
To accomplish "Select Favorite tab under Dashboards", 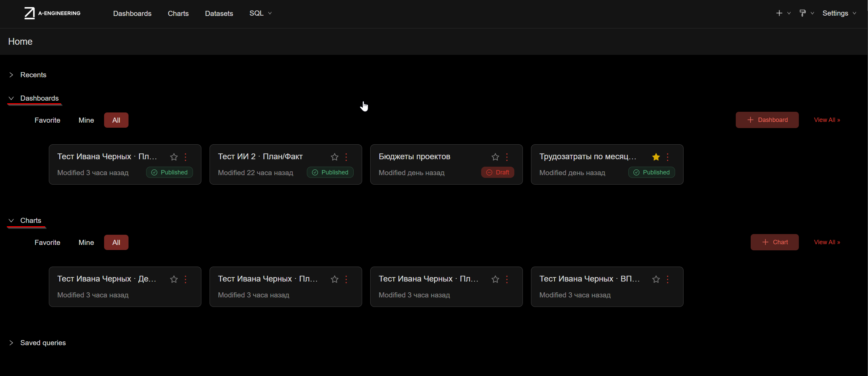I will [47, 120].
